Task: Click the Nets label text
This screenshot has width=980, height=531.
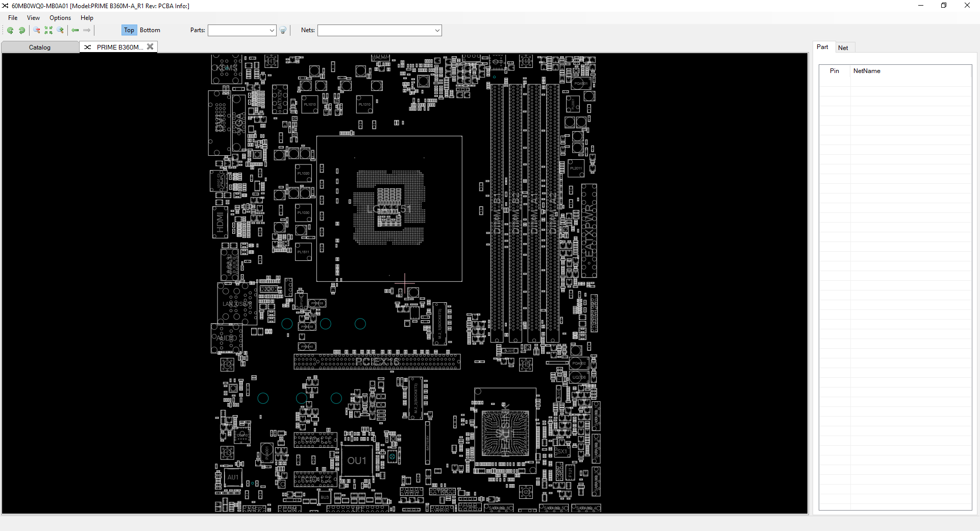Action: [x=308, y=30]
